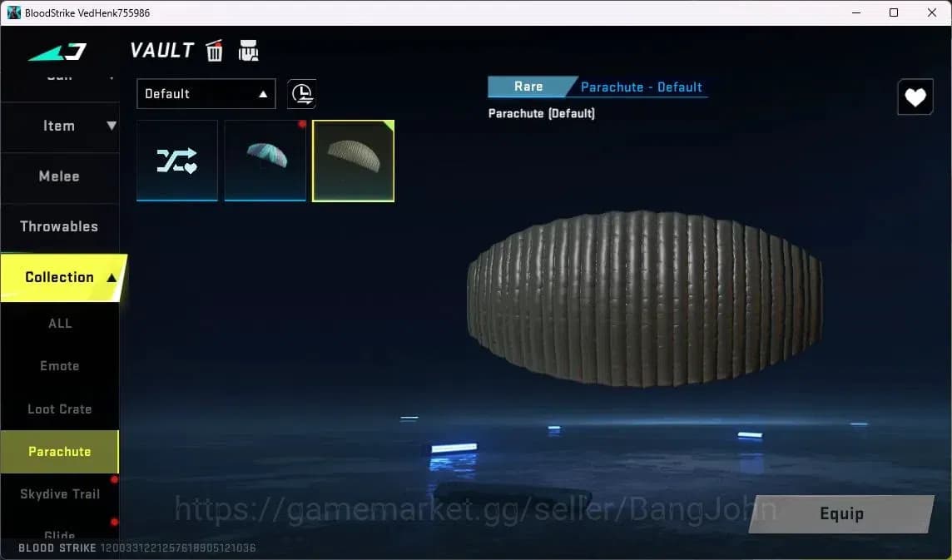Toggle the heart favorite button
952x560 pixels.
[x=915, y=97]
